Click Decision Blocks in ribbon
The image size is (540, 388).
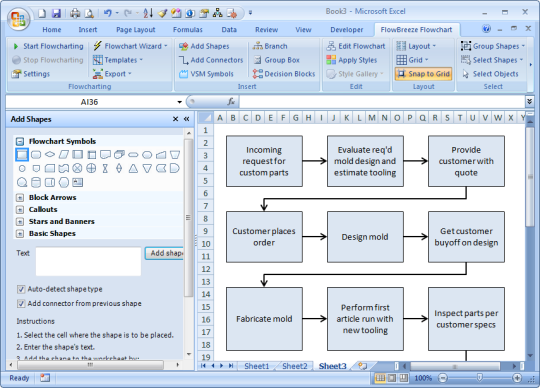(x=284, y=74)
